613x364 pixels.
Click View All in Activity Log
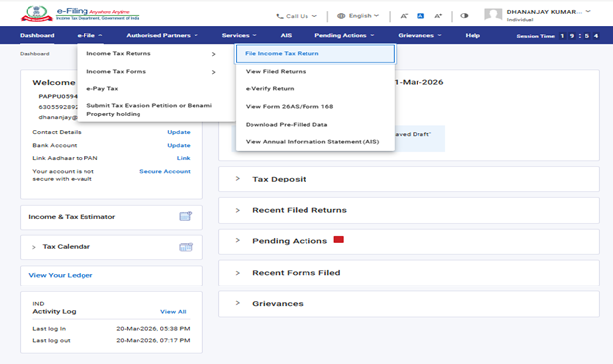pyautogui.click(x=173, y=312)
